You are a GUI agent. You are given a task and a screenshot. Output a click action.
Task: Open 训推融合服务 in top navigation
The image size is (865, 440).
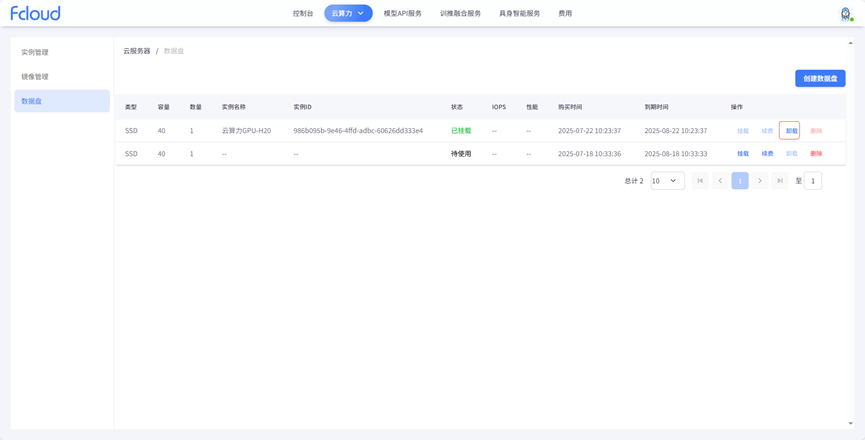click(460, 14)
